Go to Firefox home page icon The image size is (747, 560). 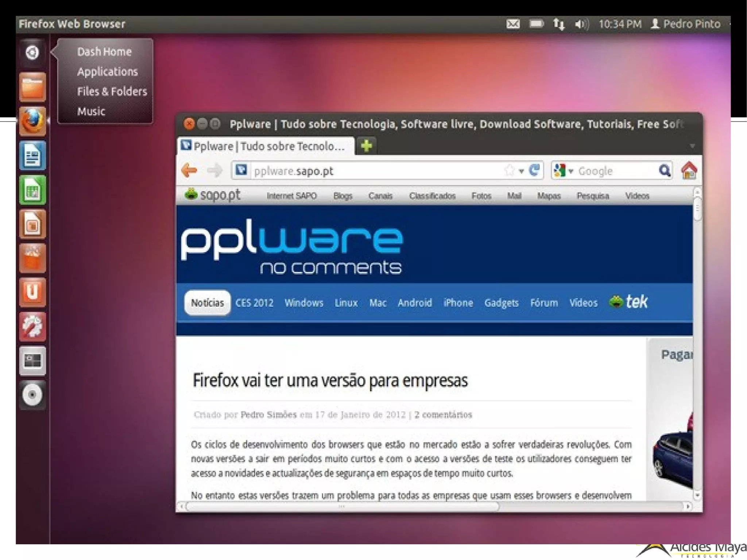click(689, 170)
